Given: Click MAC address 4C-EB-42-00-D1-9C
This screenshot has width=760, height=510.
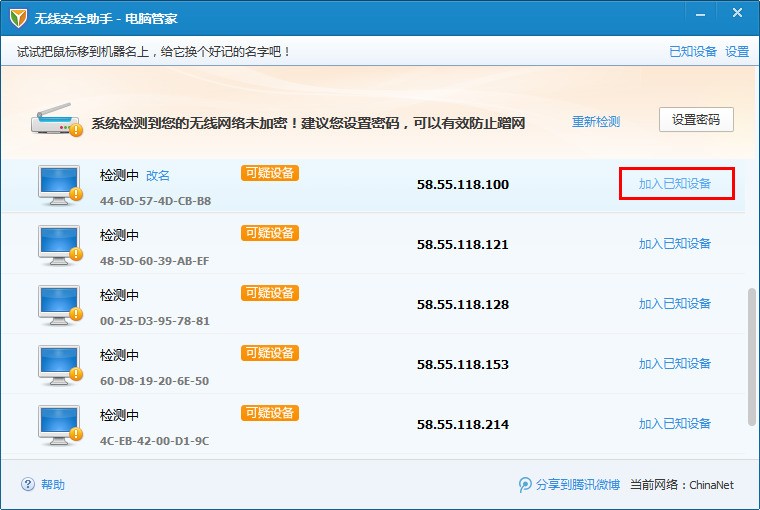Looking at the screenshot, I should point(155,442).
